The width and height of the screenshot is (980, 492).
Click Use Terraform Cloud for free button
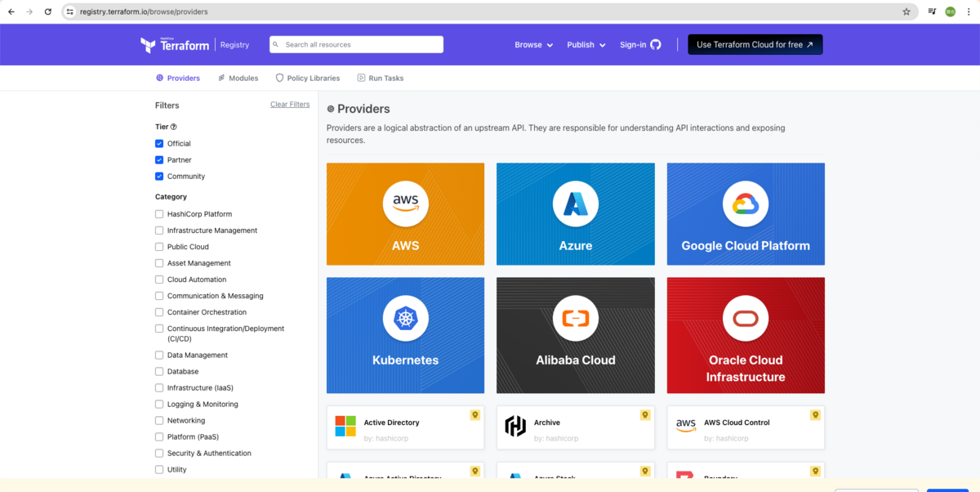pyautogui.click(x=755, y=45)
